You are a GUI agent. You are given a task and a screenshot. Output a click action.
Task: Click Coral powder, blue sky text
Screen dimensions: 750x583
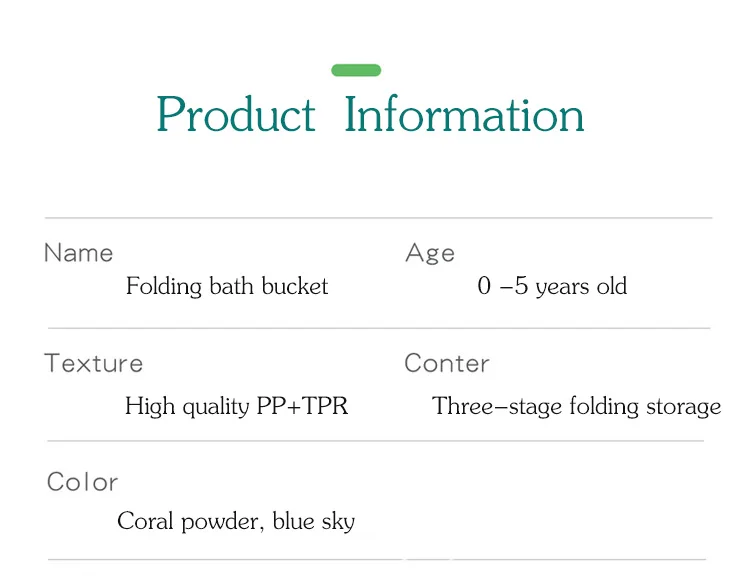tap(236, 521)
